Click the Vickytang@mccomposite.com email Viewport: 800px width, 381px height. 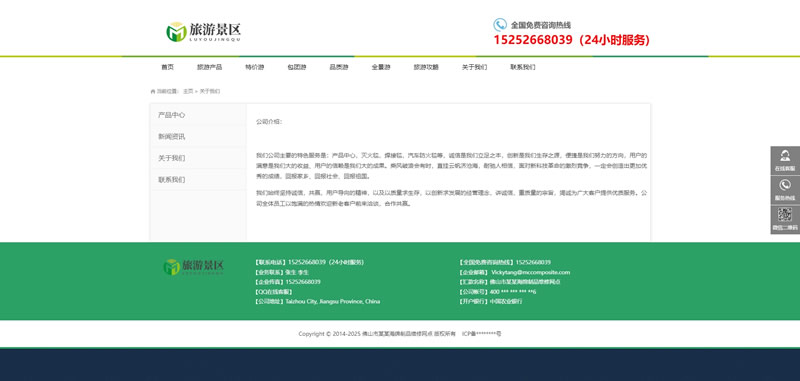click(530, 272)
